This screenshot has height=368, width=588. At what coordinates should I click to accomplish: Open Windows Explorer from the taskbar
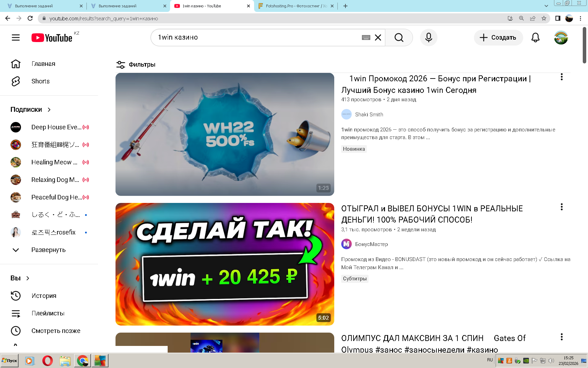click(65, 361)
